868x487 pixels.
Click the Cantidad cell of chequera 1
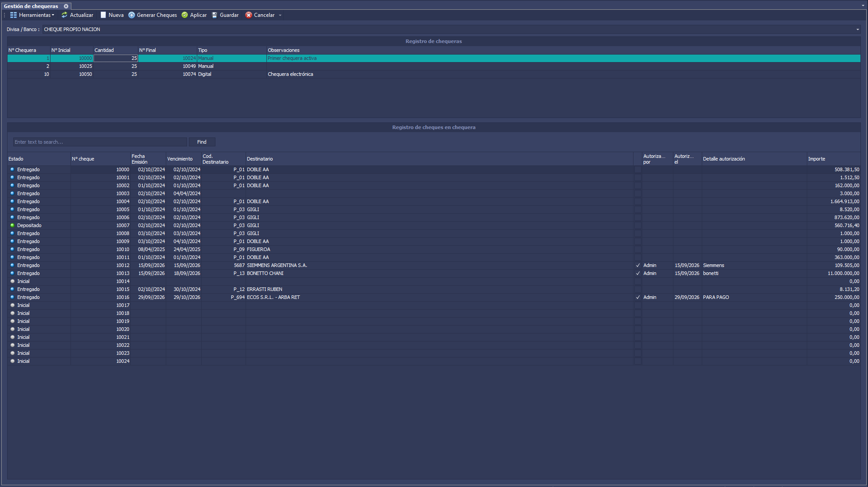tap(116, 58)
